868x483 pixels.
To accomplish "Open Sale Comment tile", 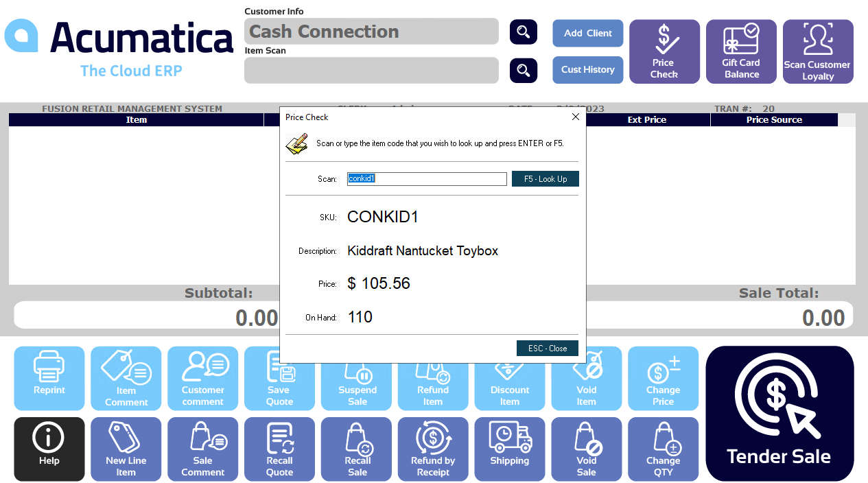I will [x=203, y=449].
